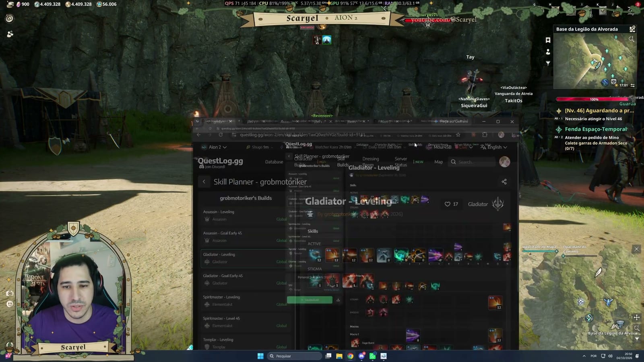Click the minimap magnifier zoom icon
The width and height of the screenshot is (644, 362).
[x=631, y=39]
